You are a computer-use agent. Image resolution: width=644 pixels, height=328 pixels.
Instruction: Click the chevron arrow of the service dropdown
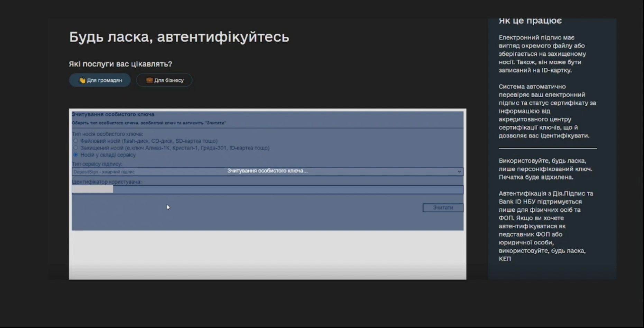tap(459, 172)
